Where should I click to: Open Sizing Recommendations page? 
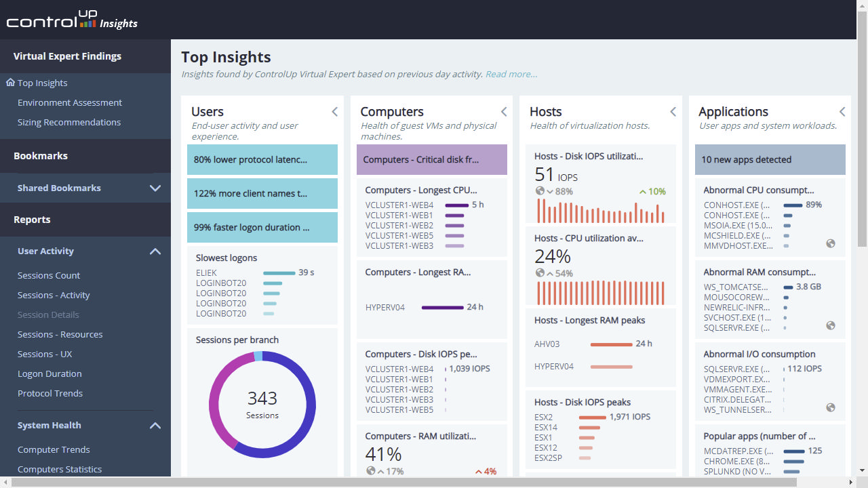click(69, 122)
